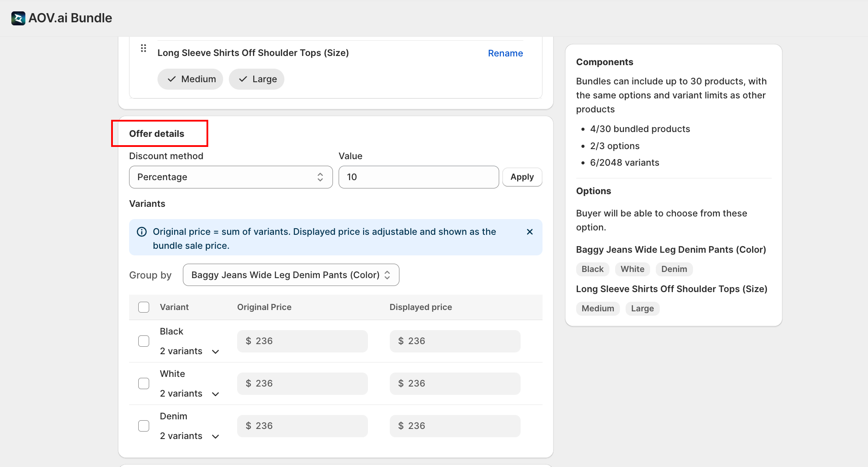Click the '2/3 options' text

(x=615, y=146)
